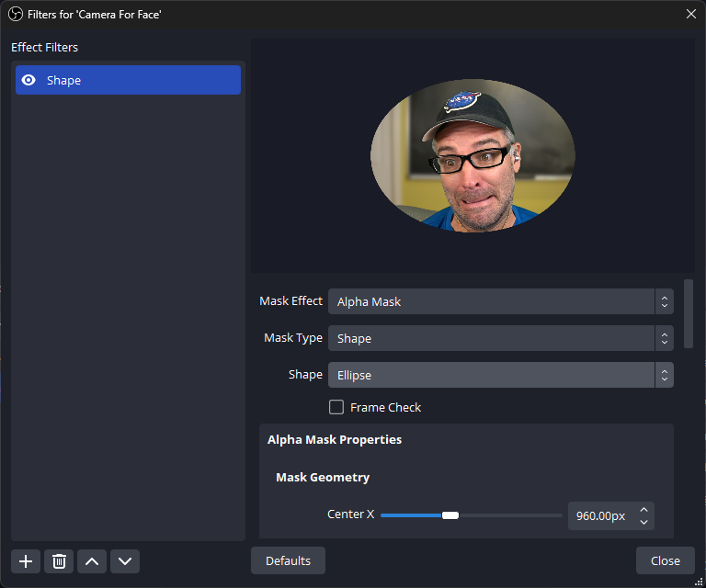This screenshot has height=588, width=706.
Task: Click the trash icon to remove filter
Action: (x=59, y=561)
